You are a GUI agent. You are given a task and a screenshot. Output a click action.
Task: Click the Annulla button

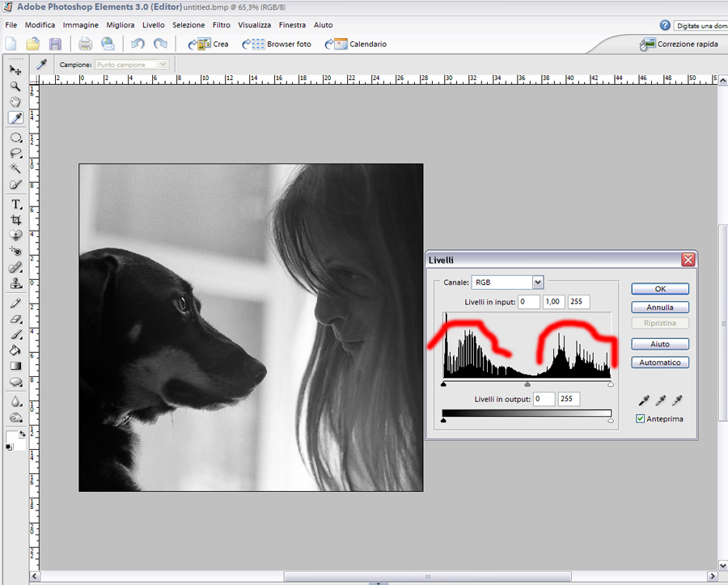pyautogui.click(x=660, y=307)
